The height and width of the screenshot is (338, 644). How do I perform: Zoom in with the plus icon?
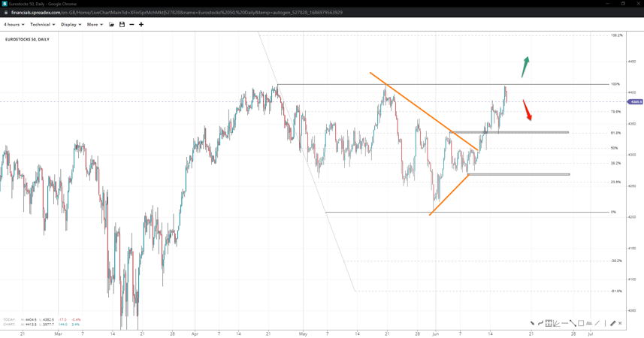141,25
